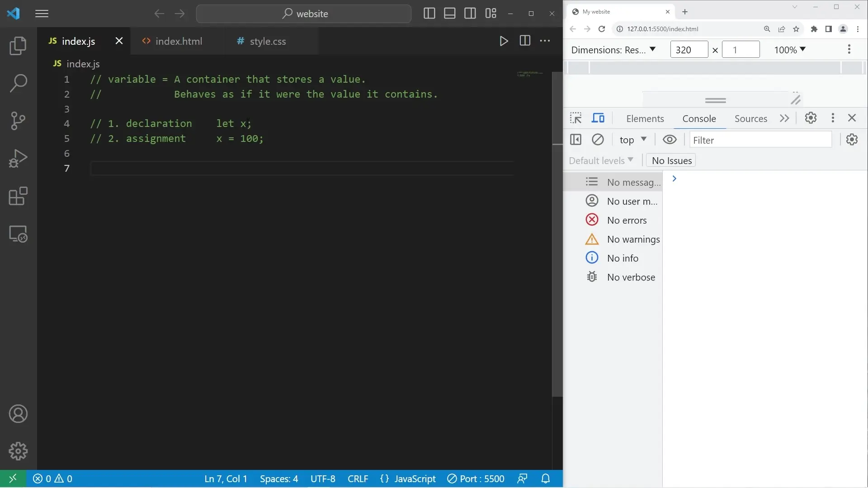Activate the DevTools inspect element picker

coord(576,118)
